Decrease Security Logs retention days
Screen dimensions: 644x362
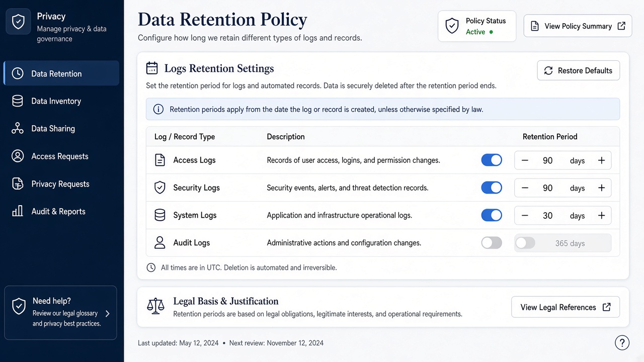[x=525, y=188]
